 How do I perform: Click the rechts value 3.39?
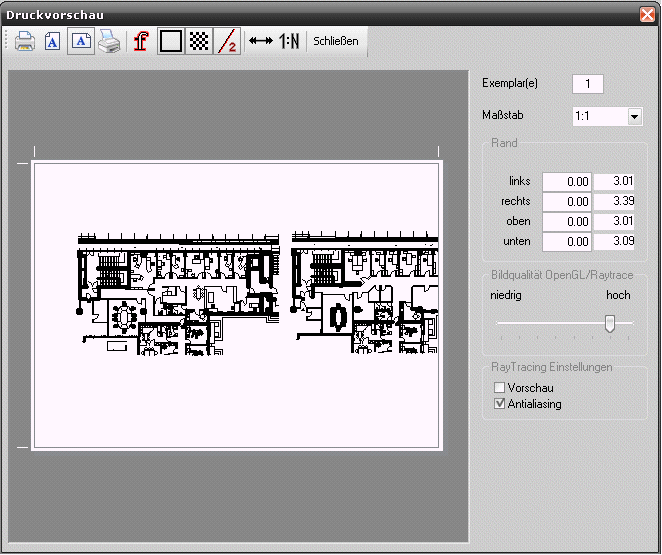[x=614, y=201]
